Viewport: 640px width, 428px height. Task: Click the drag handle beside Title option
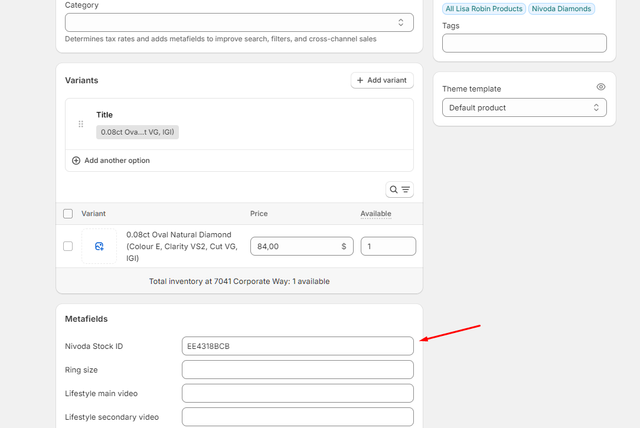[81, 124]
